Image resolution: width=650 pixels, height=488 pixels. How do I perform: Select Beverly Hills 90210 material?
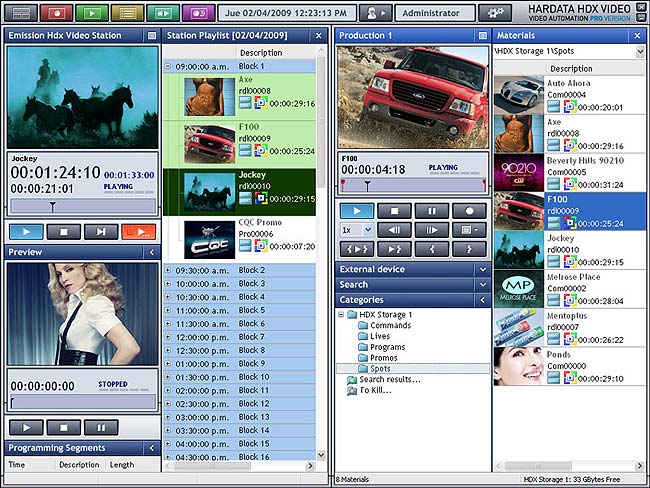pyautogui.click(x=569, y=172)
